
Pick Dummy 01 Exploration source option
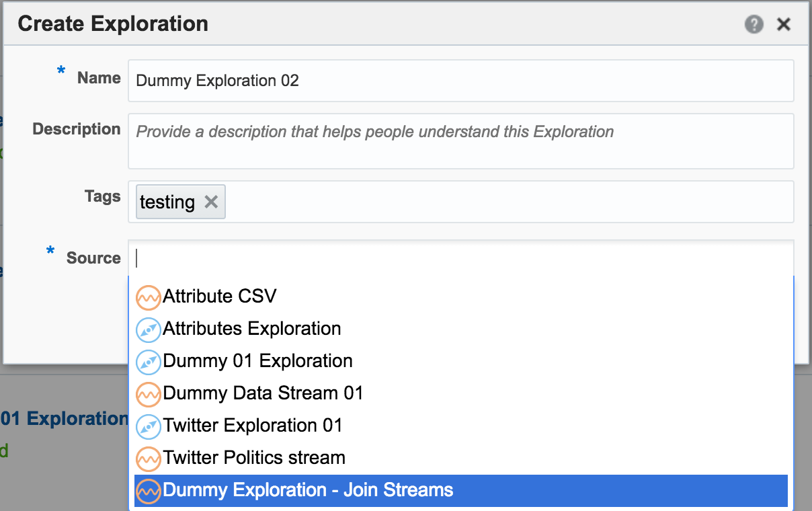(257, 361)
